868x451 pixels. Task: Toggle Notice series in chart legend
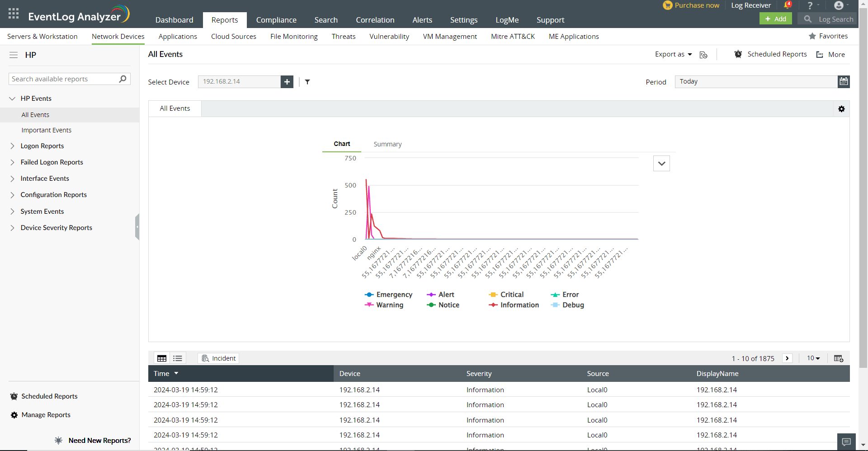click(443, 305)
